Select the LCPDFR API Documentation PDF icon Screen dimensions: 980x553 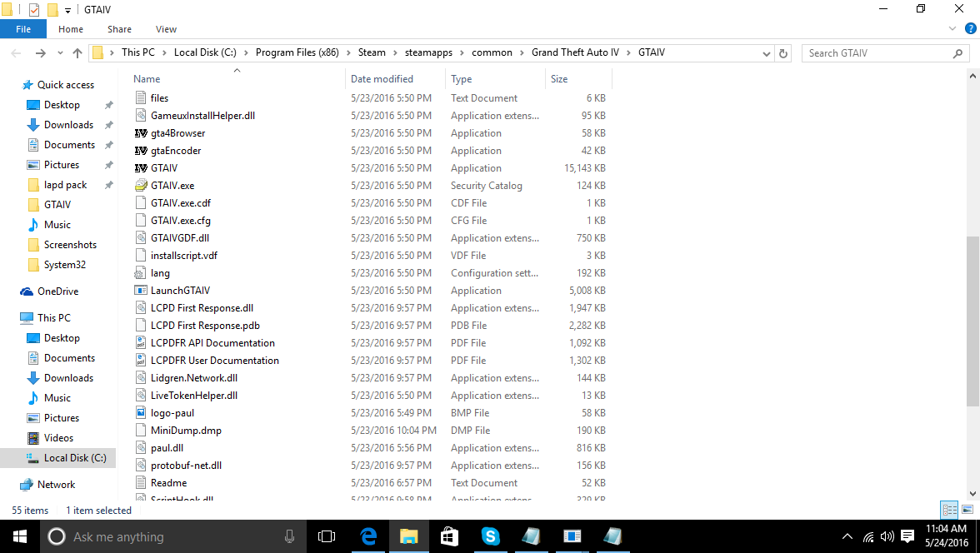tap(142, 343)
